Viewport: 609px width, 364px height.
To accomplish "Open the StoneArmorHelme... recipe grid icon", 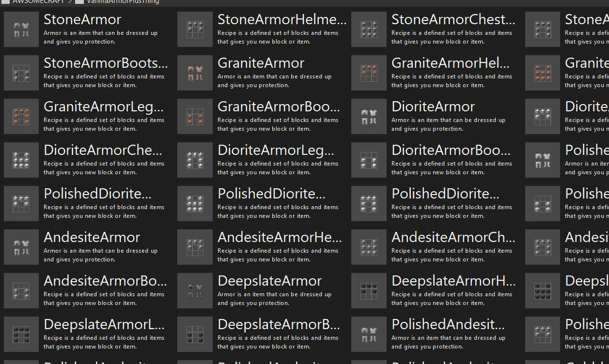I will coord(195,30).
